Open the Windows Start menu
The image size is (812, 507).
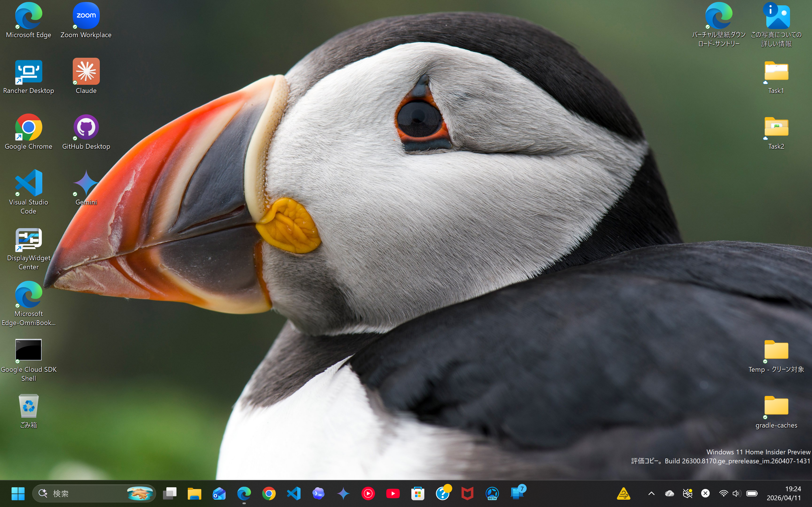coord(18,493)
